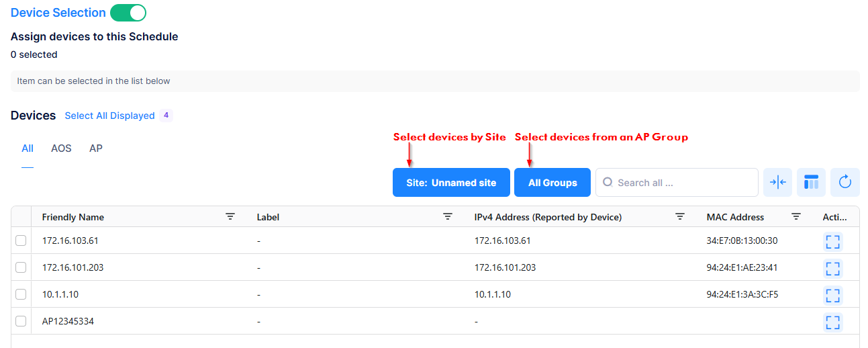868x348 pixels.
Task: Select the checkbox for AP12345334
Action: (21, 321)
